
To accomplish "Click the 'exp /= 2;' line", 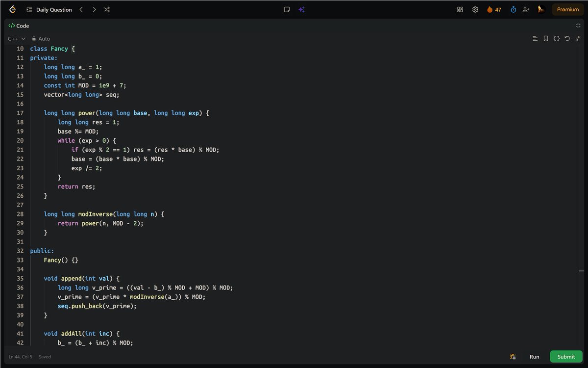I will tap(87, 168).
